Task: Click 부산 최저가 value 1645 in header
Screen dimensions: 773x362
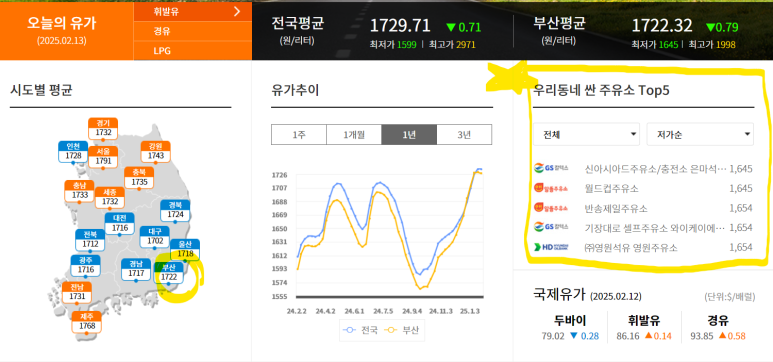Action: click(668, 45)
